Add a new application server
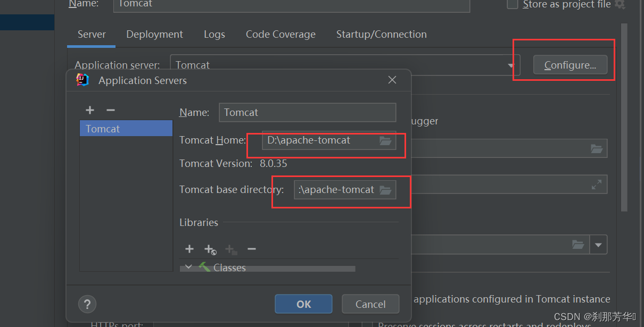 pos(90,110)
